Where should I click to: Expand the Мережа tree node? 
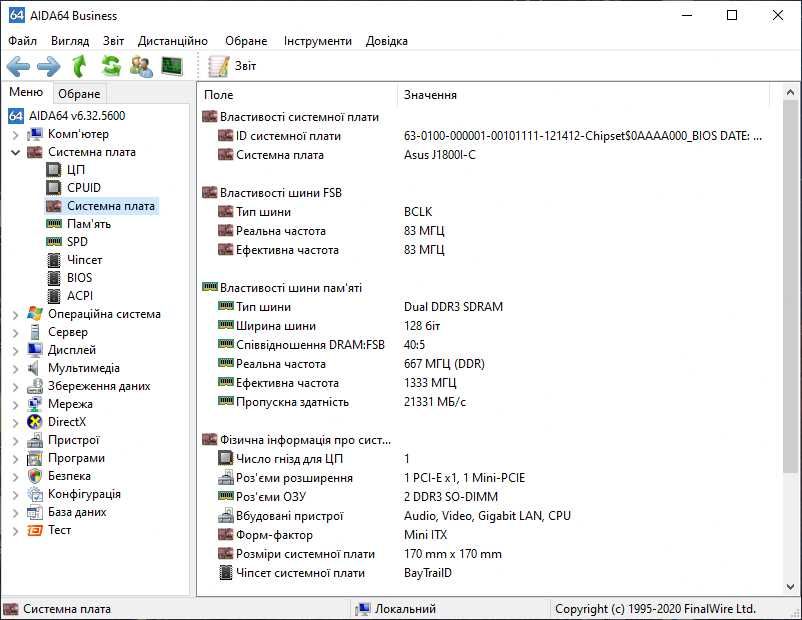click(x=15, y=405)
